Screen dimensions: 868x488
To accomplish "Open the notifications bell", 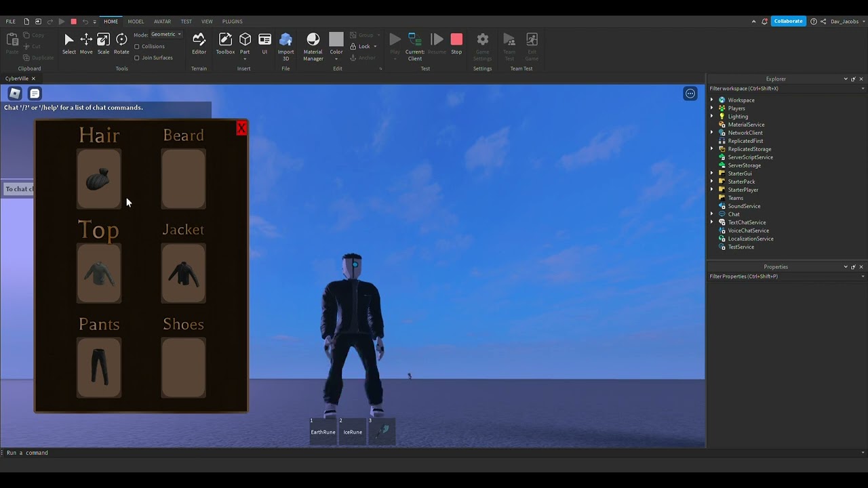I will (763, 21).
